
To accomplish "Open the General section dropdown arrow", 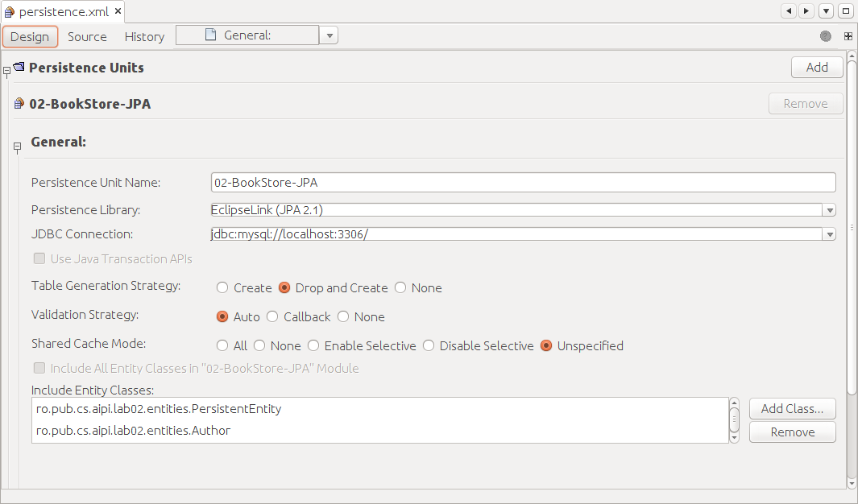I will [x=329, y=35].
